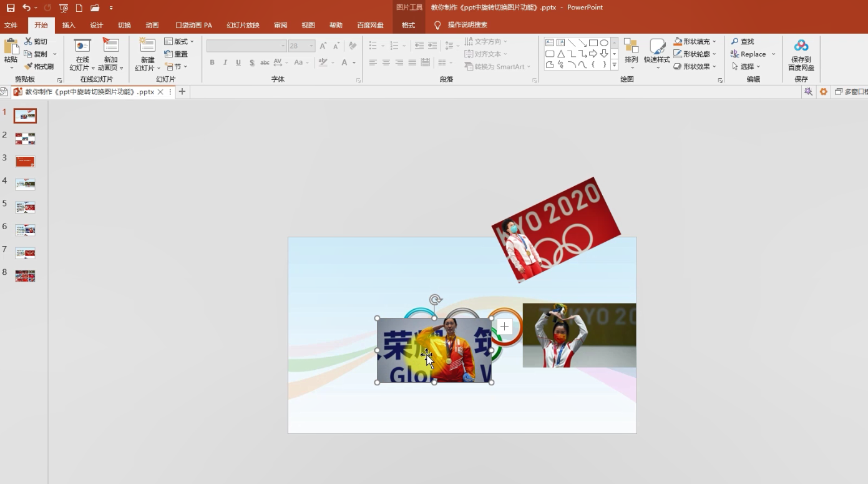Click the lightbulb Tell Me search icon

click(x=437, y=25)
